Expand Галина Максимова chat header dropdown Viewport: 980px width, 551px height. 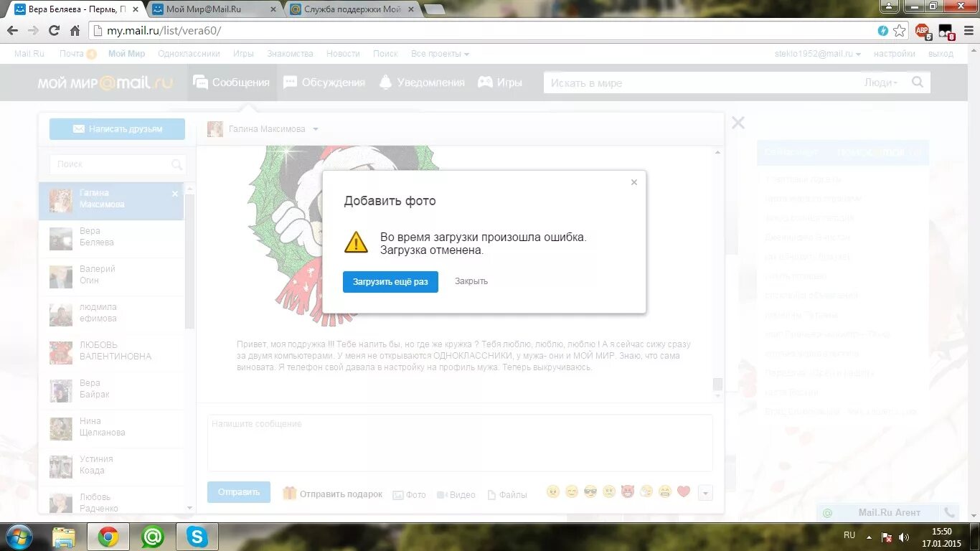[316, 130]
